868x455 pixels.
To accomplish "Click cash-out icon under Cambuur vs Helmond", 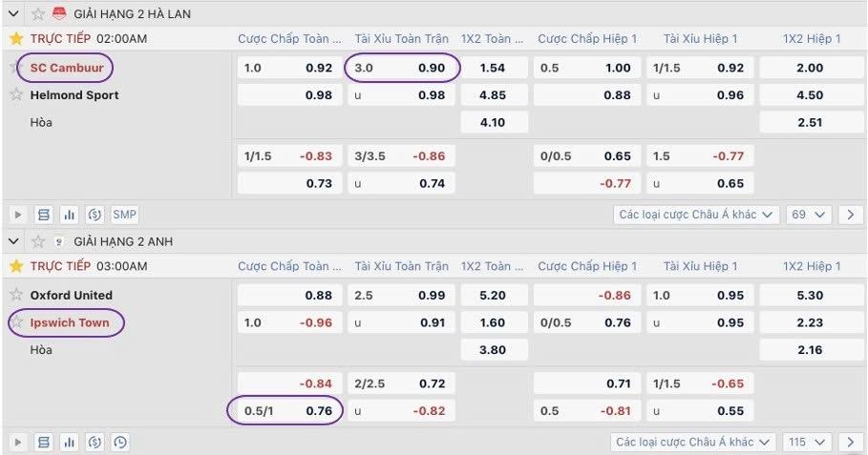I will tap(94, 215).
